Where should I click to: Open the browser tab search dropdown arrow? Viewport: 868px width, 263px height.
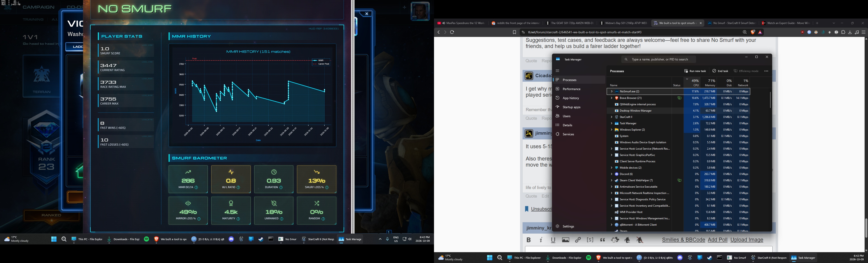coord(834,23)
